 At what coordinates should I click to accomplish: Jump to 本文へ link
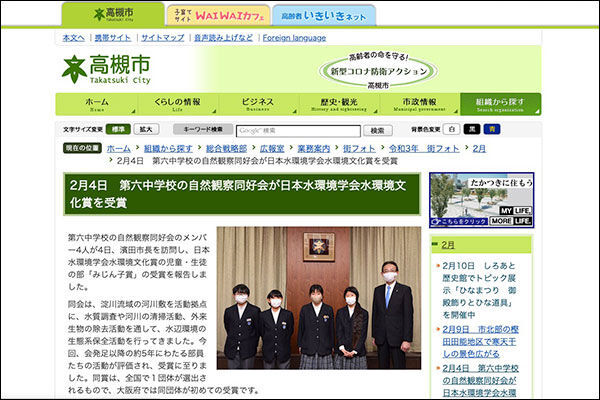[x=73, y=38]
